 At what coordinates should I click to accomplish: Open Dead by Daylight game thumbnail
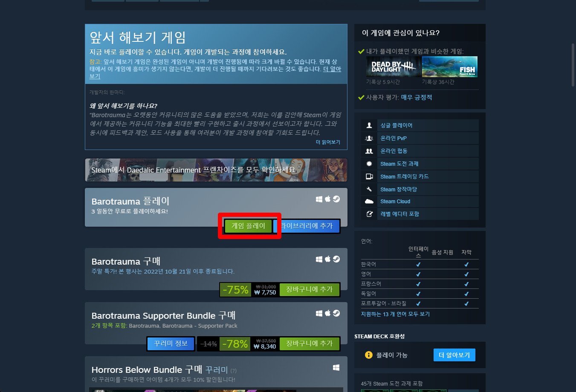pos(394,67)
